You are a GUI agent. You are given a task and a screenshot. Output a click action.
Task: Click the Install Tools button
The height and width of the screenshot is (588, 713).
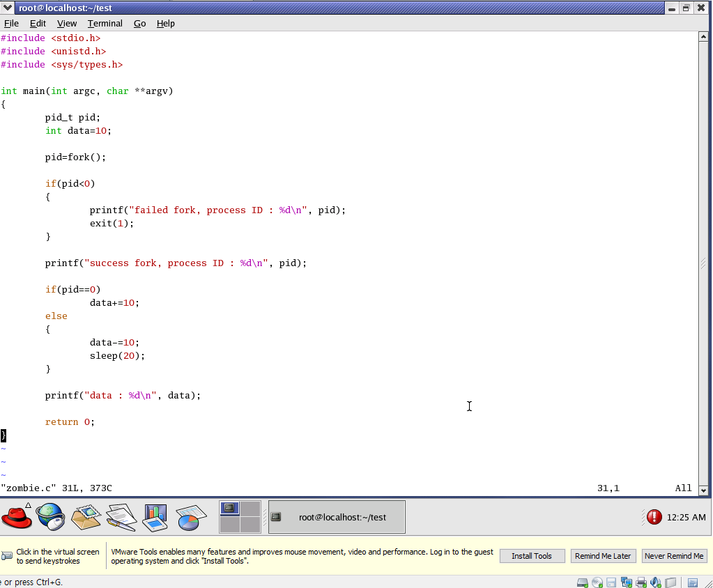pos(532,556)
